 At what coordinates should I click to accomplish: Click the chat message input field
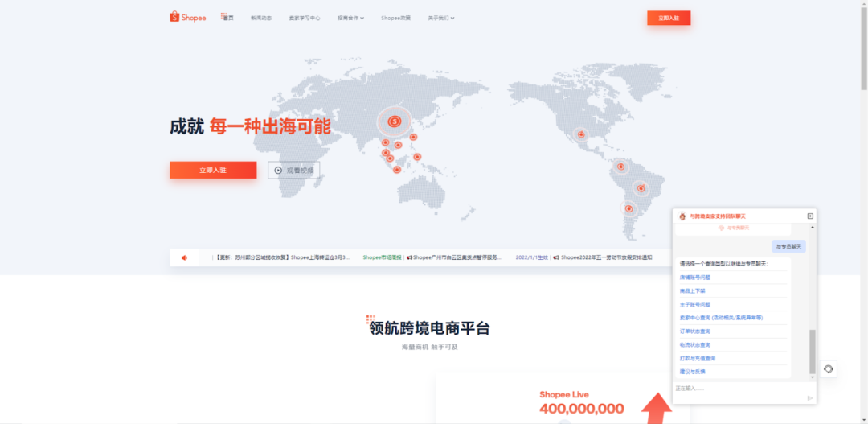coord(735,388)
